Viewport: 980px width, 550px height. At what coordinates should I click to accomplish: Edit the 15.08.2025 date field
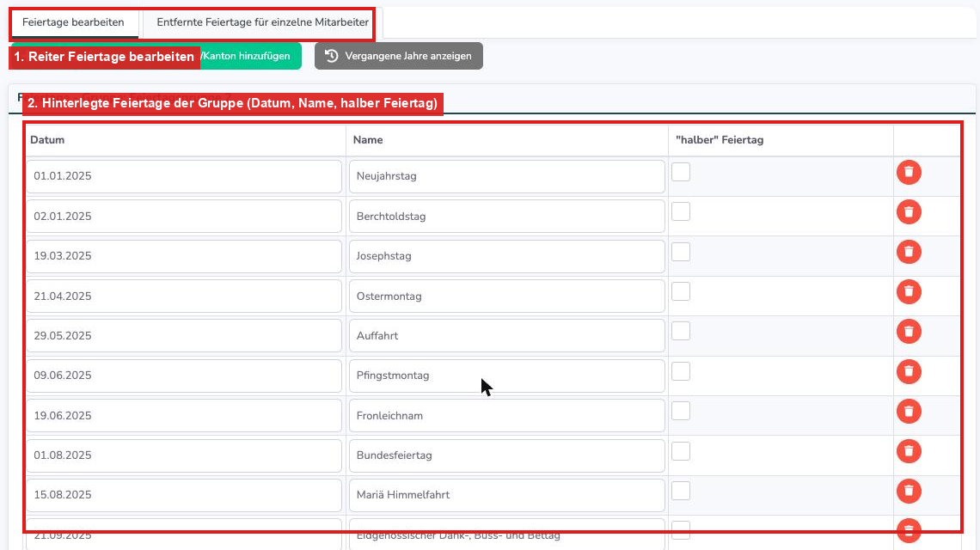(x=184, y=495)
